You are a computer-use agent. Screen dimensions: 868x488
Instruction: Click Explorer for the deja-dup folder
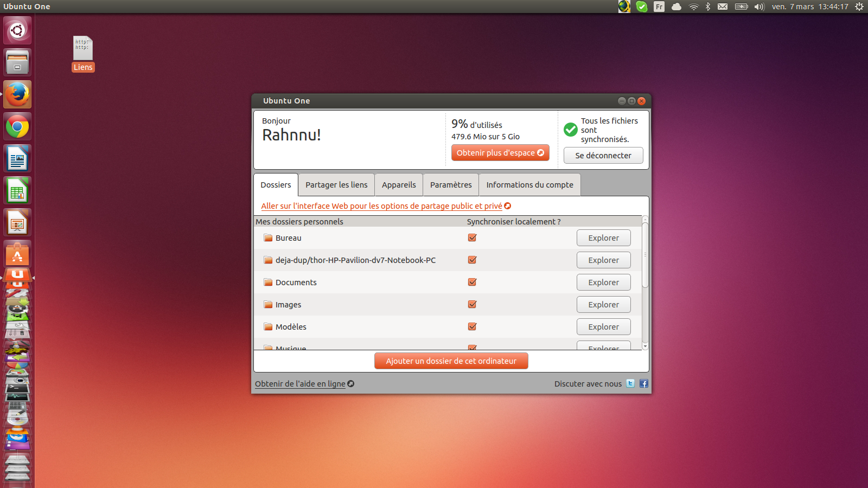pyautogui.click(x=603, y=260)
